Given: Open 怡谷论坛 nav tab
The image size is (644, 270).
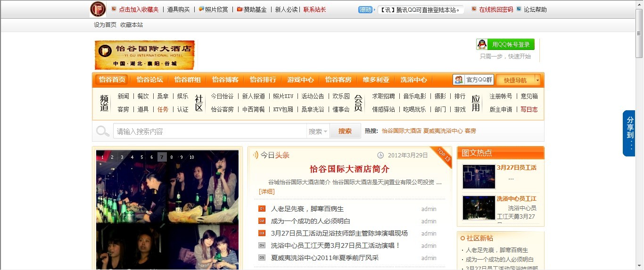Looking at the screenshot, I should 150,80.
